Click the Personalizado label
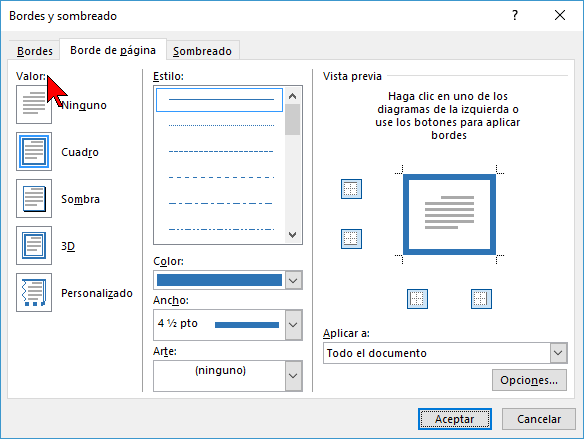The height and width of the screenshot is (439, 584). point(97,293)
